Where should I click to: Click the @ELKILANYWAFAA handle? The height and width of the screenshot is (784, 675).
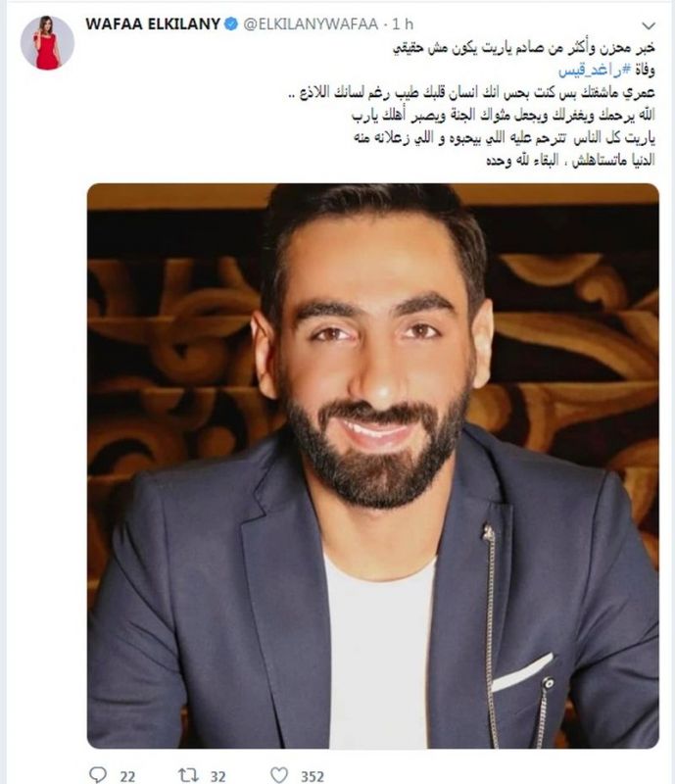click(311, 24)
